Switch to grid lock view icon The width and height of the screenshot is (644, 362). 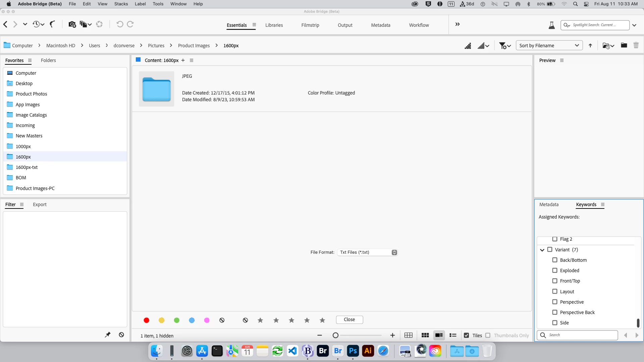[408, 336]
